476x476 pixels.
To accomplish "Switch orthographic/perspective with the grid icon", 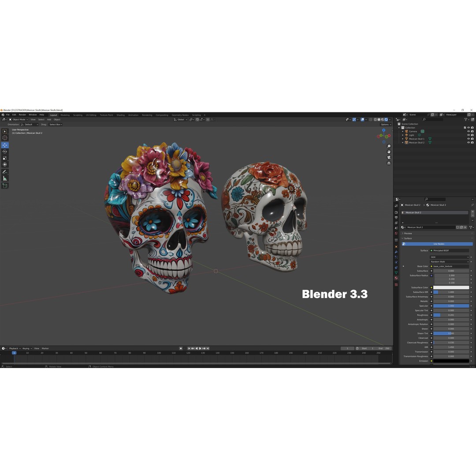I will pyautogui.click(x=389, y=163).
